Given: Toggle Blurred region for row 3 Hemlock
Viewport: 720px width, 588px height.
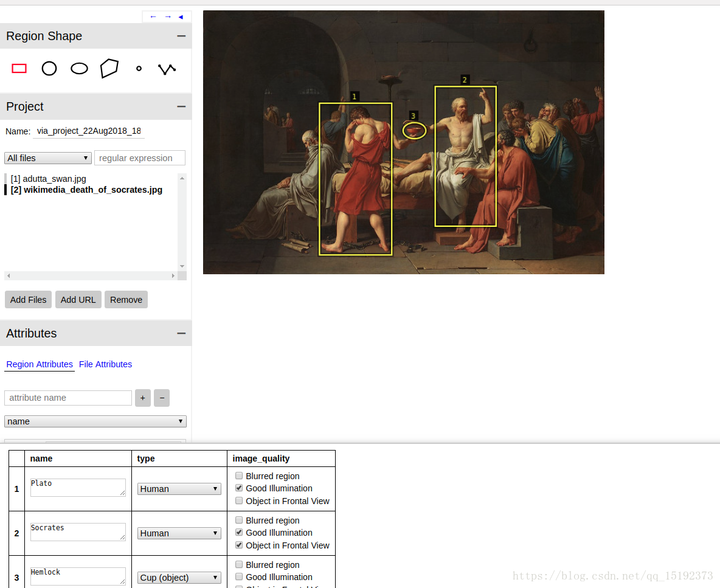Looking at the screenshot, I should [x=239, y=564].
